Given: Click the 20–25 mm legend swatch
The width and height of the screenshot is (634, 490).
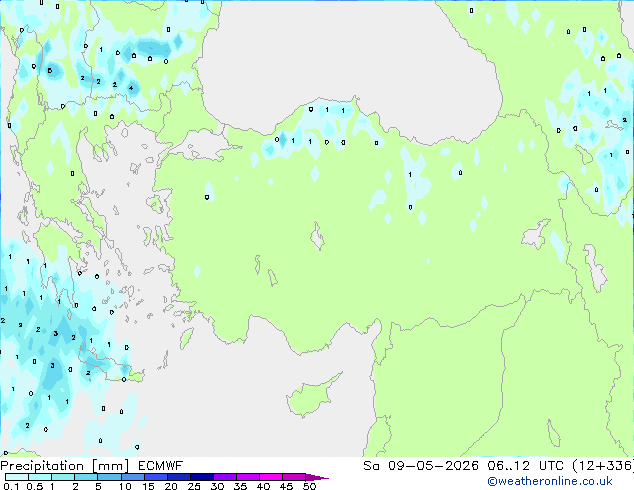Looking at the screenshot, I should point(178,477).
